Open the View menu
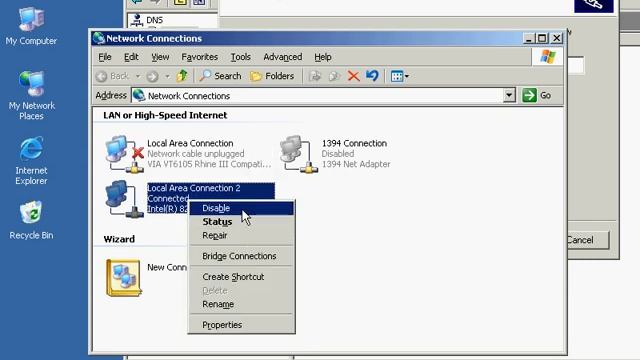This screenshot has height=360, width=640. 160,57
